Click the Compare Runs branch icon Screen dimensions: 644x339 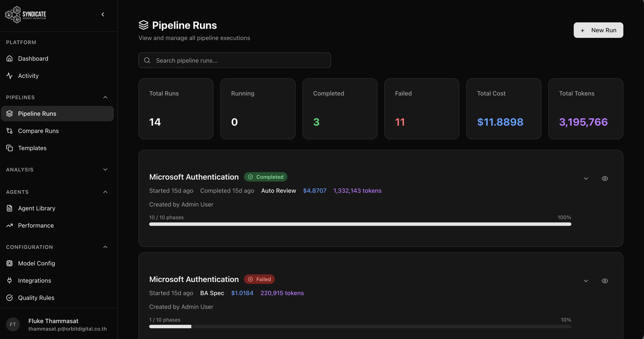pyautogui.click(x=9, y=131)
